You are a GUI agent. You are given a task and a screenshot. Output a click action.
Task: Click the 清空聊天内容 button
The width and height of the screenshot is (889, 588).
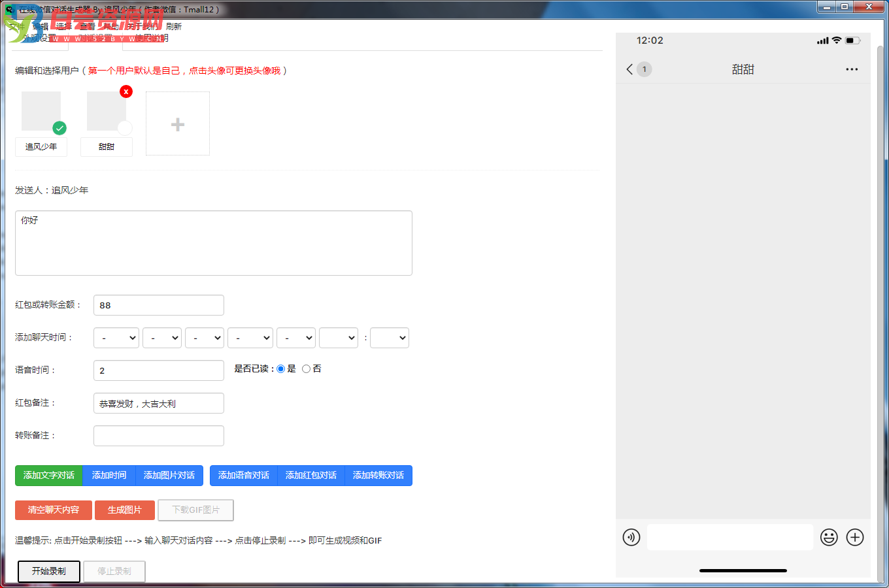tap(54, 510)
